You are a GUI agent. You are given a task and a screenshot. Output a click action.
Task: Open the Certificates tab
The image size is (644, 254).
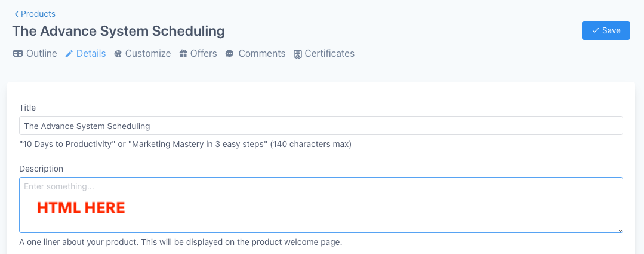329,54
